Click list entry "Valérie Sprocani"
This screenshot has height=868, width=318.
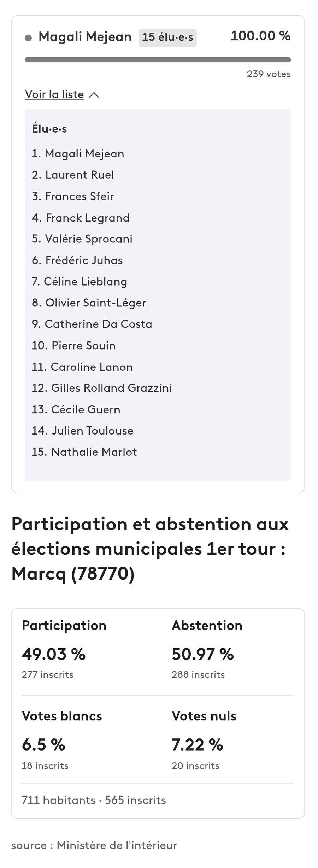tap(88, 239)
